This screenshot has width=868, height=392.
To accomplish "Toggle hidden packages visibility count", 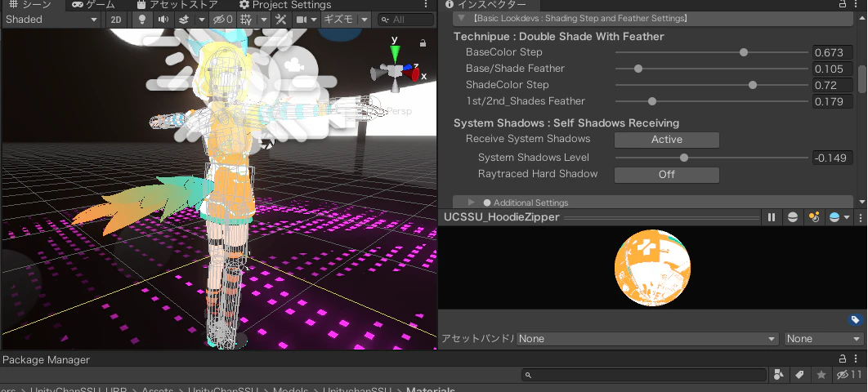I will (849, 375).
